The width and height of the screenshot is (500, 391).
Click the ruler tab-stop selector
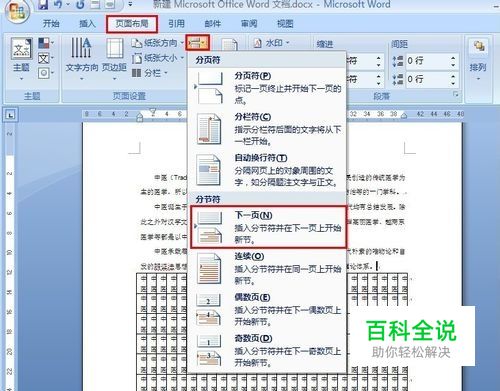pyautogui.click(x=11, y=115)
